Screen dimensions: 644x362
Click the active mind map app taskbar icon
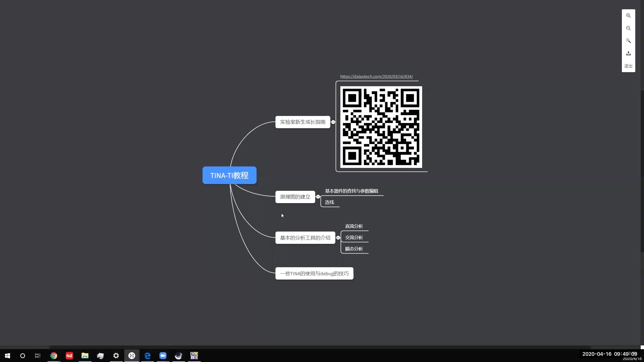point(132,356)
